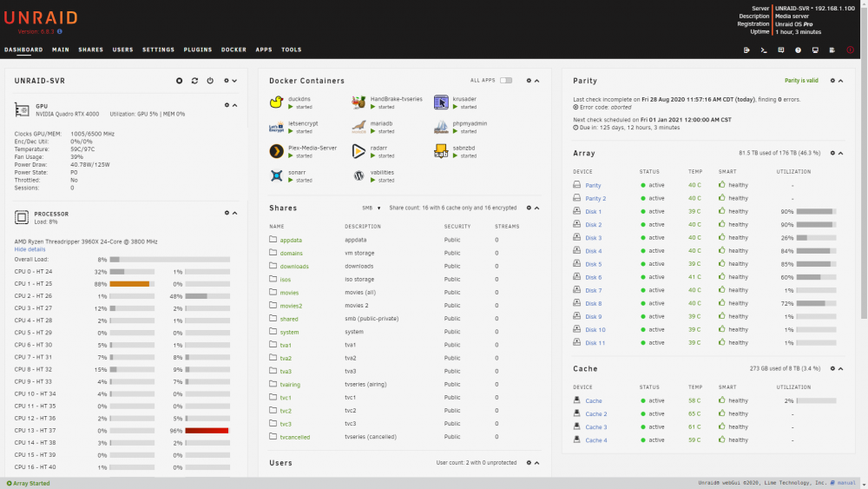Shut down server with the power icon
The height and width of the screenshot is (489, 868).
(210, 81)
